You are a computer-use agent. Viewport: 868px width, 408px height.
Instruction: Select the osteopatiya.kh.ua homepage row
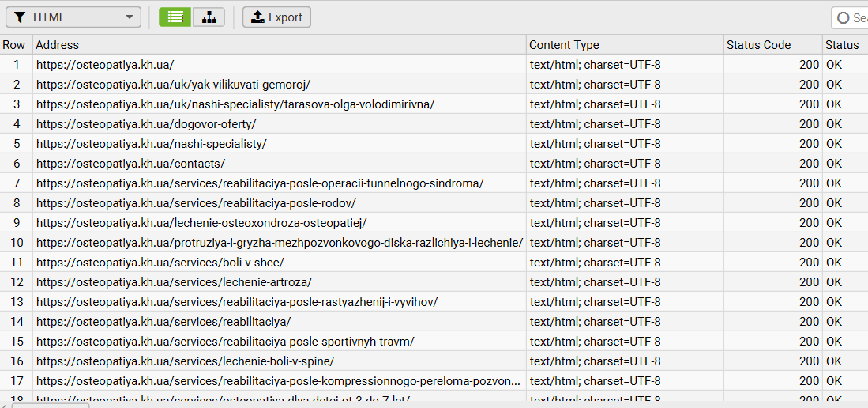tap(105, 65)
